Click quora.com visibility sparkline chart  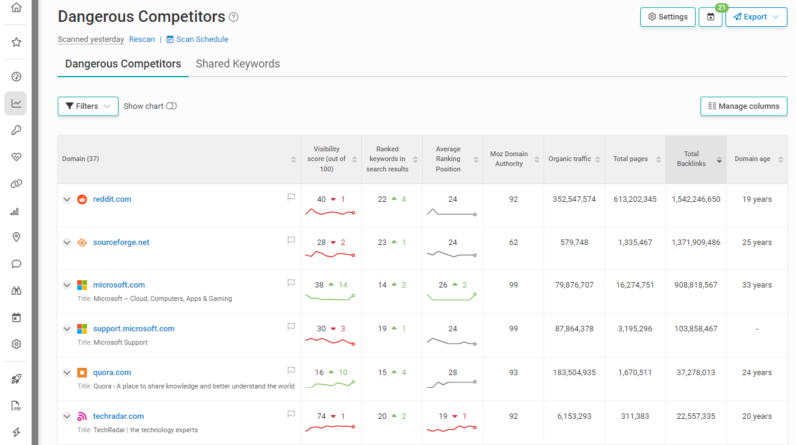tap(330, 385)
